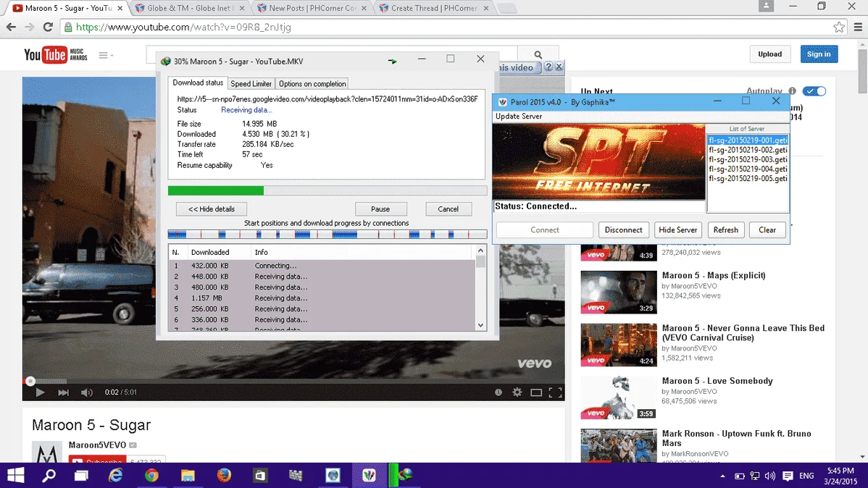Open the YouTube guide menu icon

pos(104,55)
